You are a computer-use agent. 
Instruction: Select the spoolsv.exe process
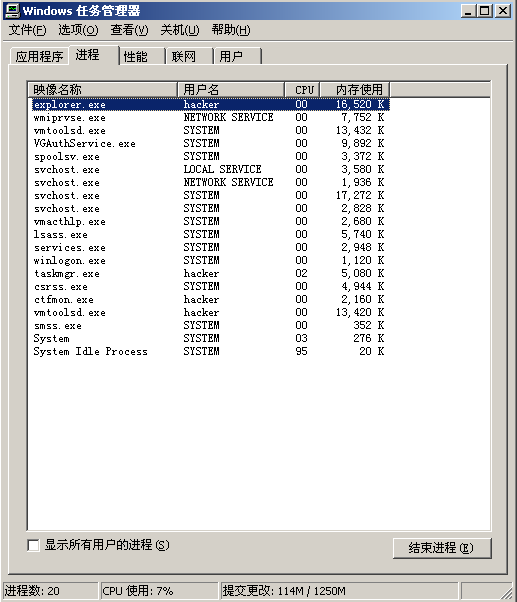coord(210,157)
